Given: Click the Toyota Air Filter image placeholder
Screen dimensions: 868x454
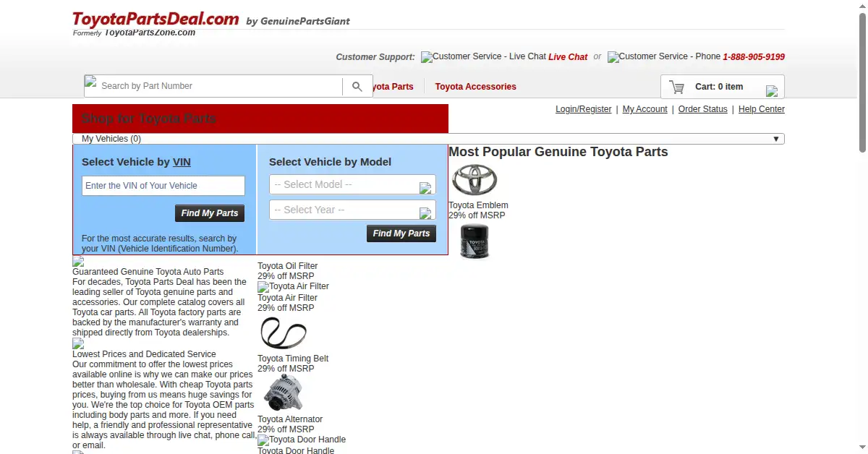Looking at the screenshot, I should coord(293,286).
